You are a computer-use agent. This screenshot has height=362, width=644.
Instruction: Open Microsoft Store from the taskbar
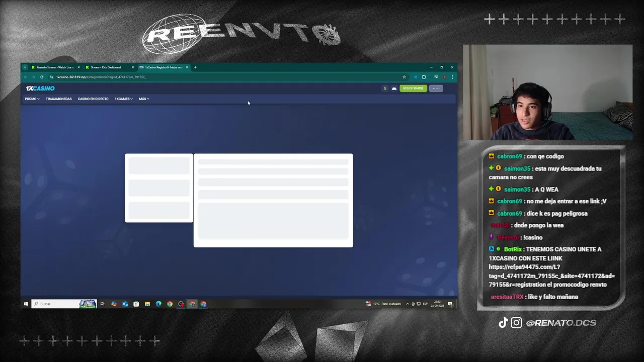click(136, 304)
